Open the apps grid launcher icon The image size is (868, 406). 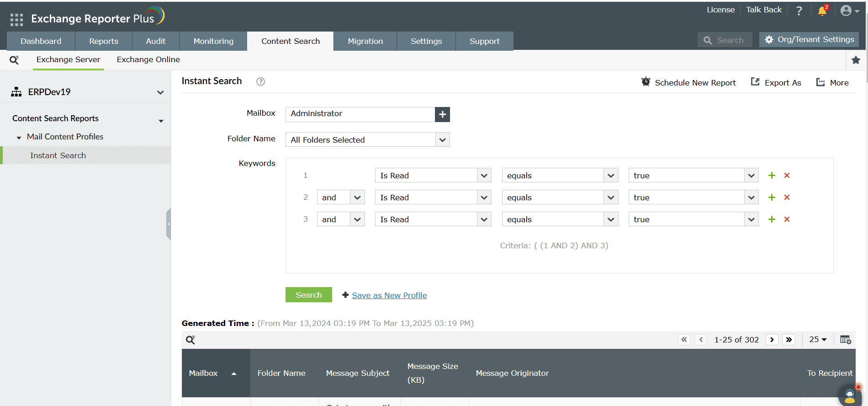[16, 19]
